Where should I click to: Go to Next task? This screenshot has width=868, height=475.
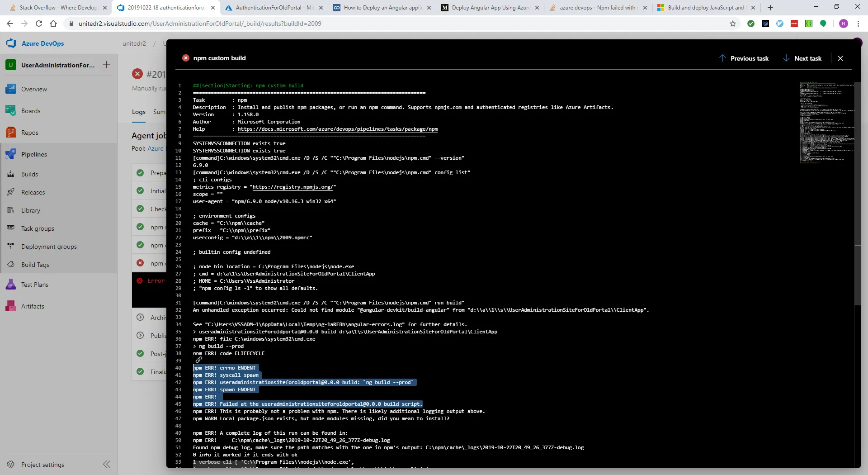tap(802, 58)
